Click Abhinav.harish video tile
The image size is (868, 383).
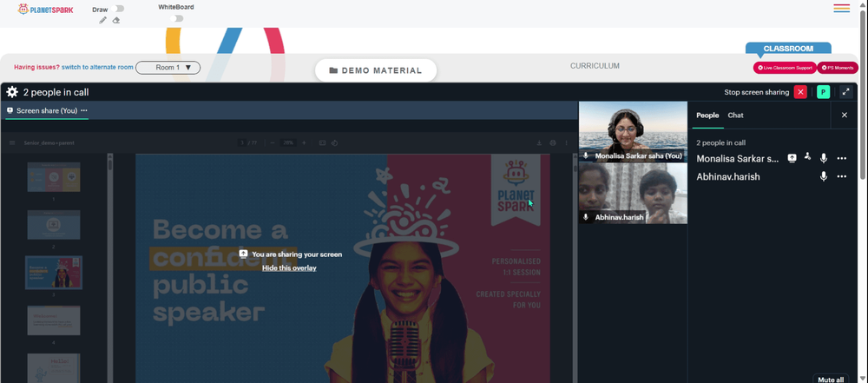point(633,193)
